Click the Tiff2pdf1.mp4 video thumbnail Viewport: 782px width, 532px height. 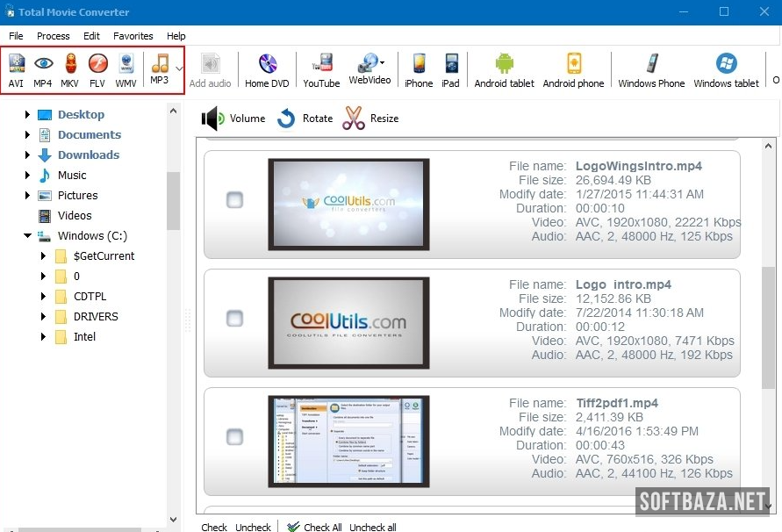click(x=348, y=440)
